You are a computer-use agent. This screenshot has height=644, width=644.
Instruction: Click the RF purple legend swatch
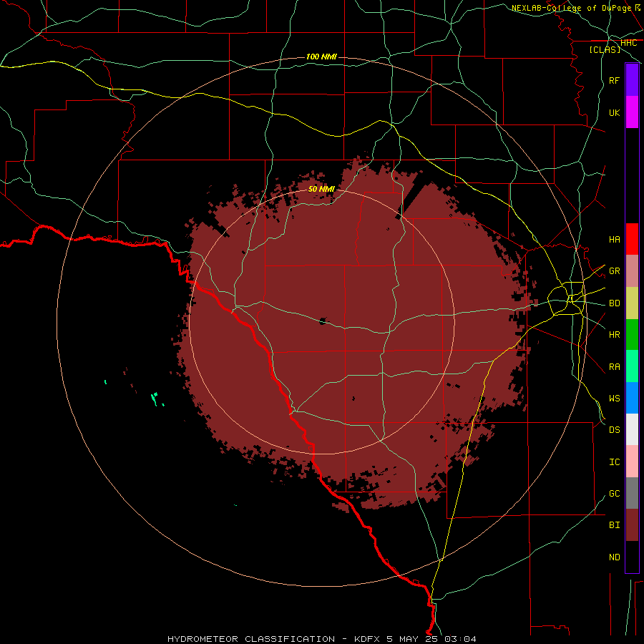(632, 80)
